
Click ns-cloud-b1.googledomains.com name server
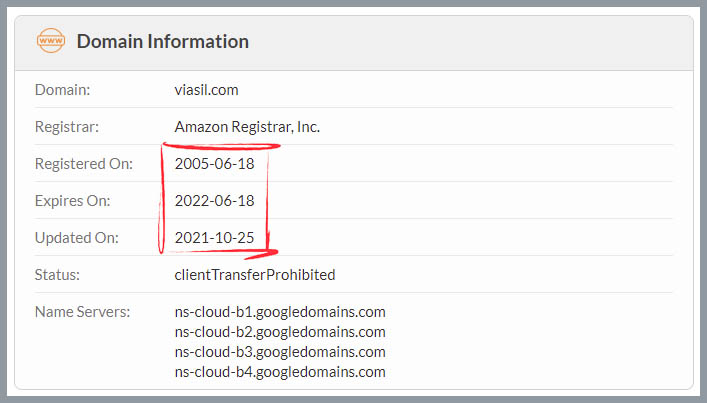pos(280,312)
